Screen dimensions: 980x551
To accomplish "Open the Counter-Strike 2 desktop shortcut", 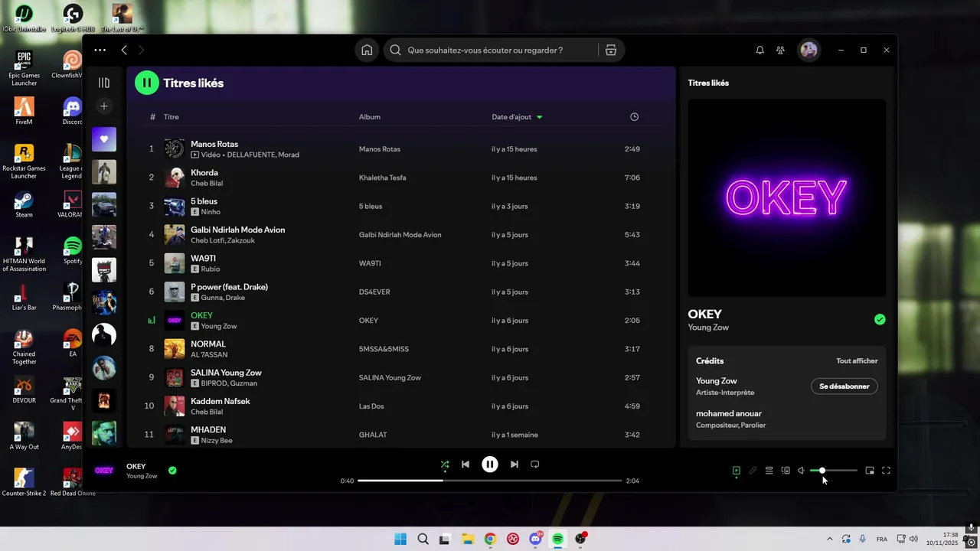I will tap(24, 482).
